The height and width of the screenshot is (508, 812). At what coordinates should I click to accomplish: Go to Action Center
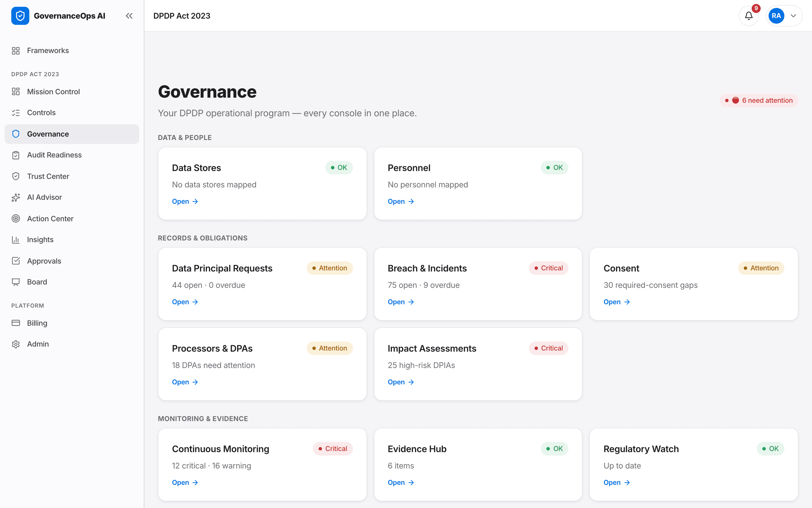(72, 219)
